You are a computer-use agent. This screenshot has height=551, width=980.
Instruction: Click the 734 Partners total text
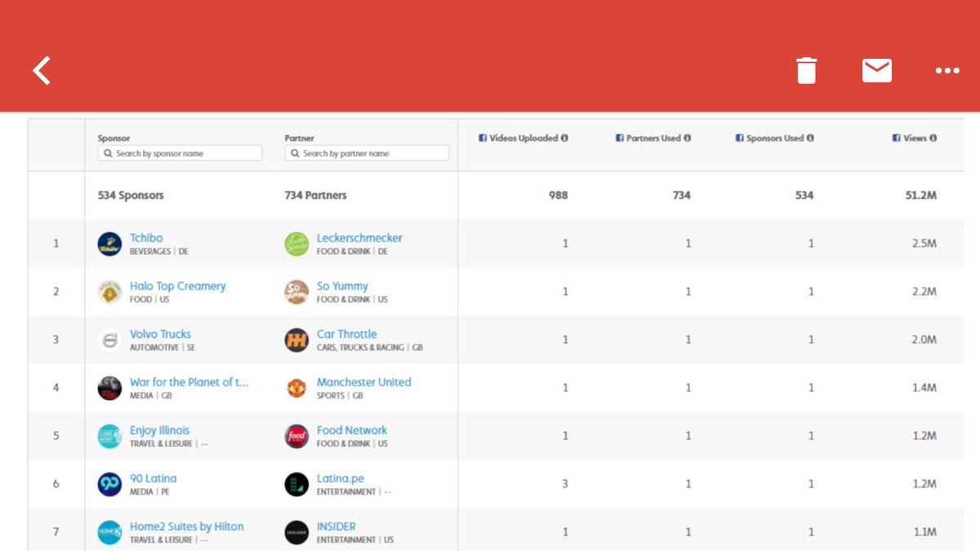click(316, 195)
